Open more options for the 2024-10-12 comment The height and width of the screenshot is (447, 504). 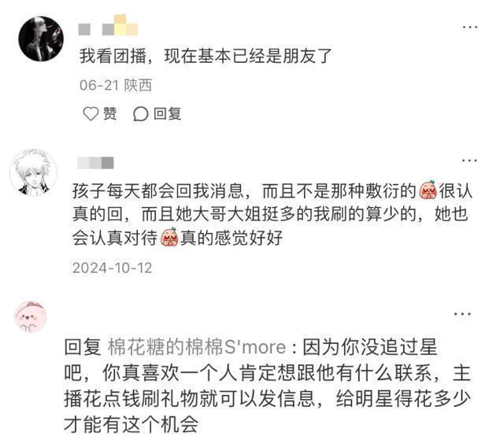(469, 161)
